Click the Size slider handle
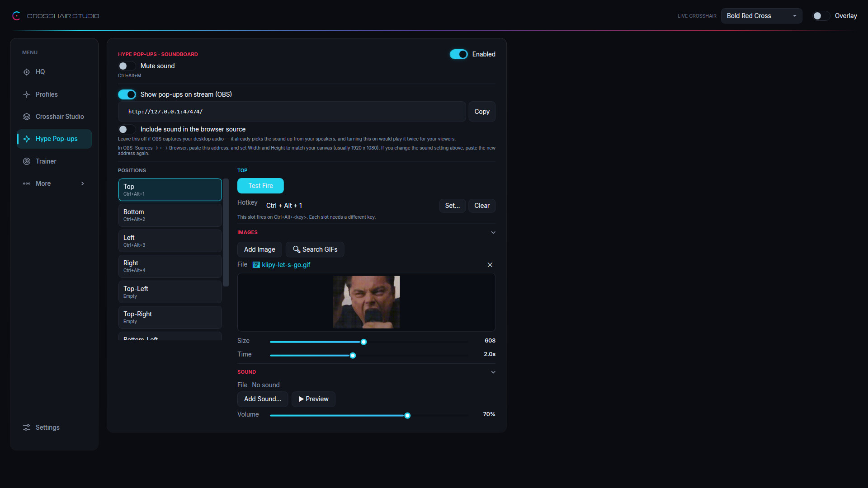The width and height of the screenshot is (868, 488). [363, 342]
